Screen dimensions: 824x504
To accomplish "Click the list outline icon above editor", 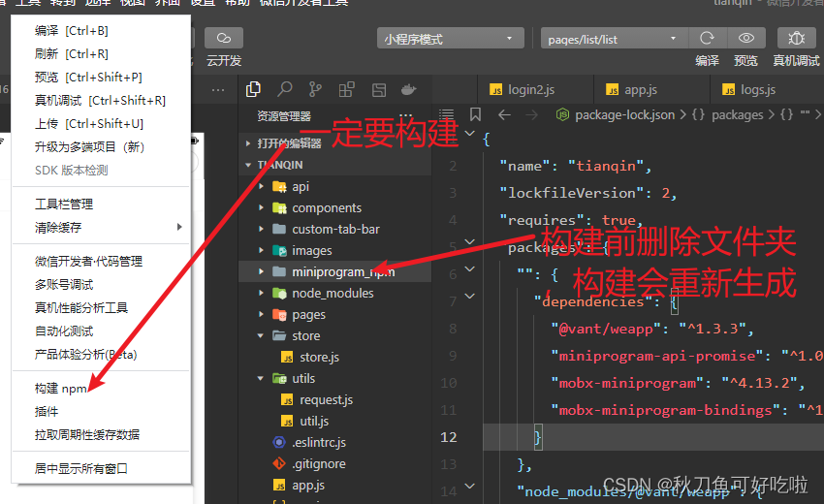I will point(446,114).
